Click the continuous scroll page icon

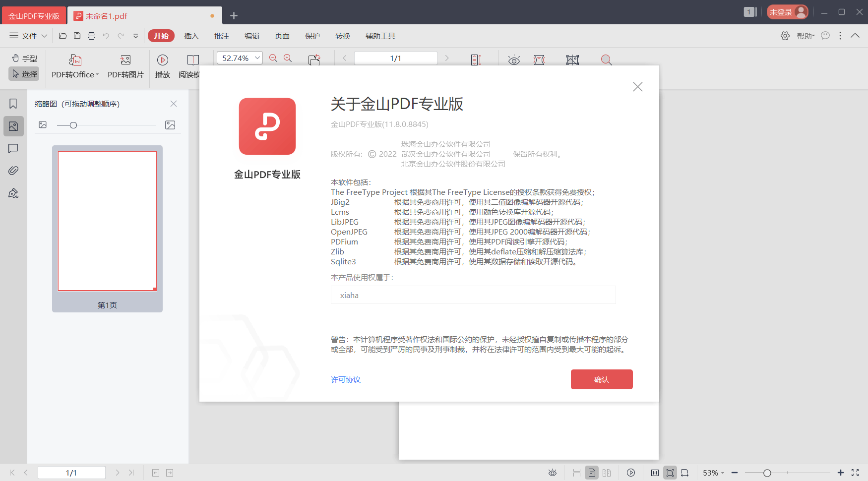(x=476, y=60)
